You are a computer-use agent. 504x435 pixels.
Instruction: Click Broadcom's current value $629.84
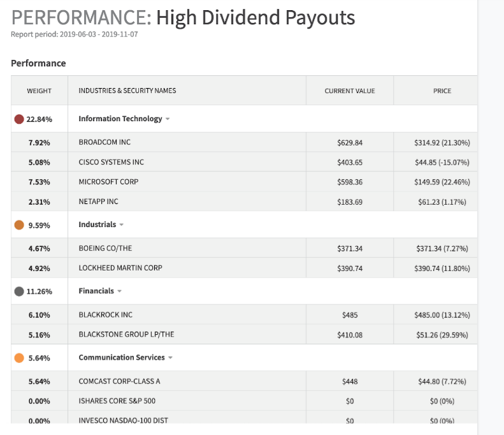click(350, 143)
